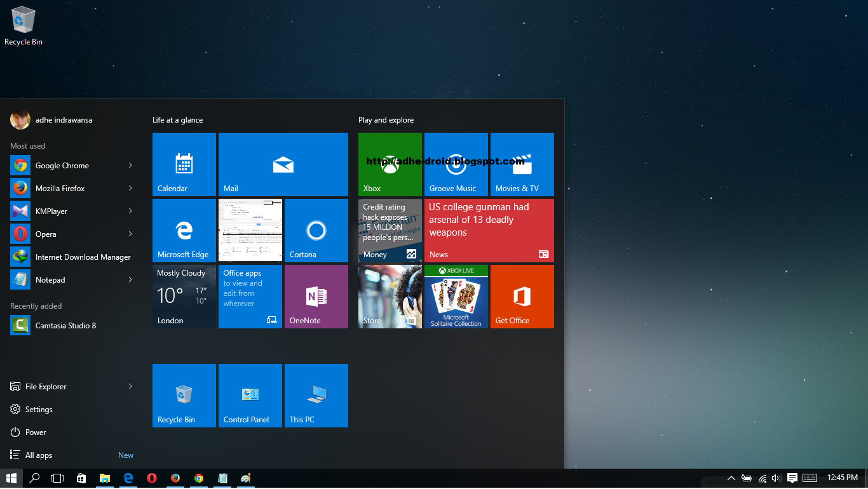Launch Camtasia Studio 8 from Recently added

72,325
